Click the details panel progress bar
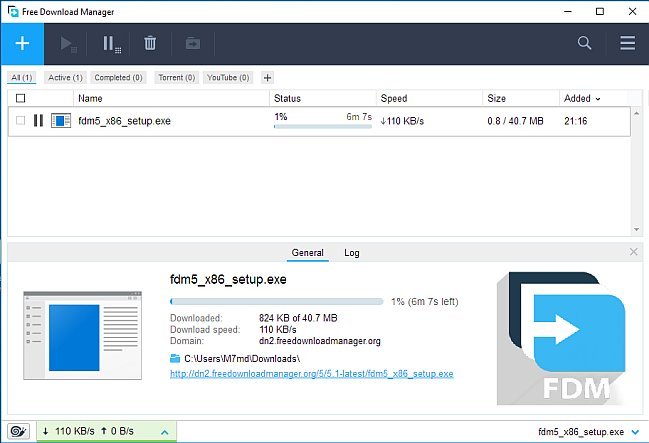The height and width of the screenshot is (443, 649). point(276,301)
